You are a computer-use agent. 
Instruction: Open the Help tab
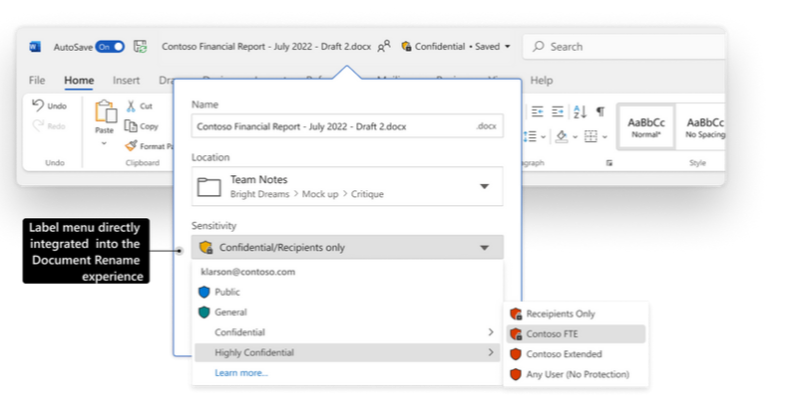[541, 80]
